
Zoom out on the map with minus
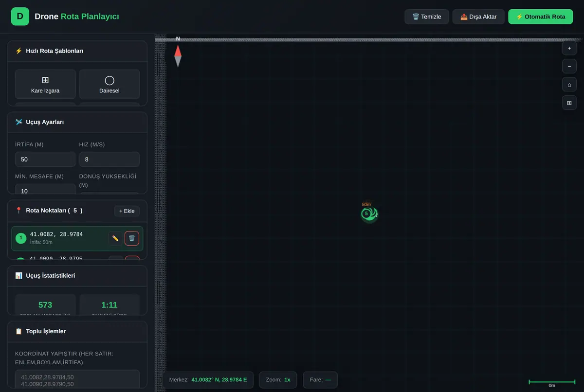point(569,66)
